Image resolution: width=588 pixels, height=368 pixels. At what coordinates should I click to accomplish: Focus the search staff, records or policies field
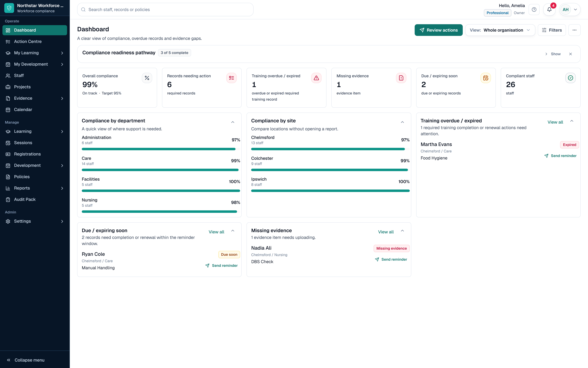click(165, 10)
